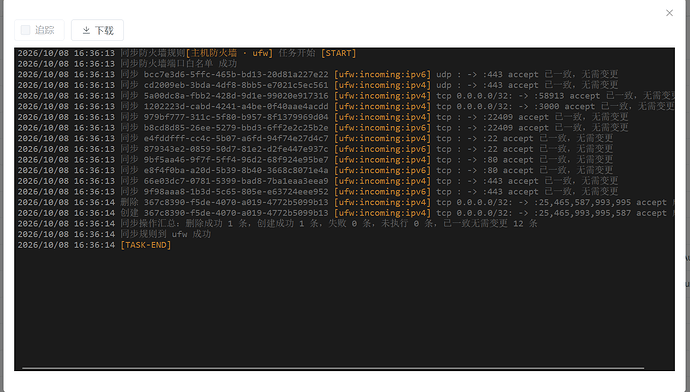Screen dimensions: 690x392
Task: Click UUID e4fddfff-cc4c-5b07-a6fd-94f74e27d4c7
Action: tap(236, 138)
